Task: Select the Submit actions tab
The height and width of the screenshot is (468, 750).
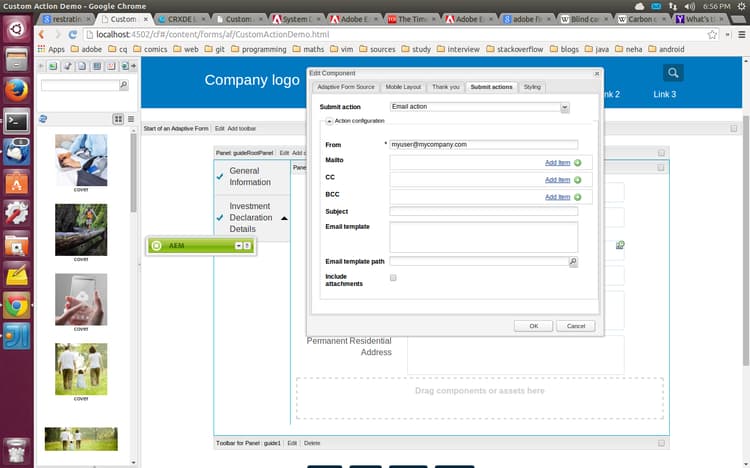Action: click(491, 87)
